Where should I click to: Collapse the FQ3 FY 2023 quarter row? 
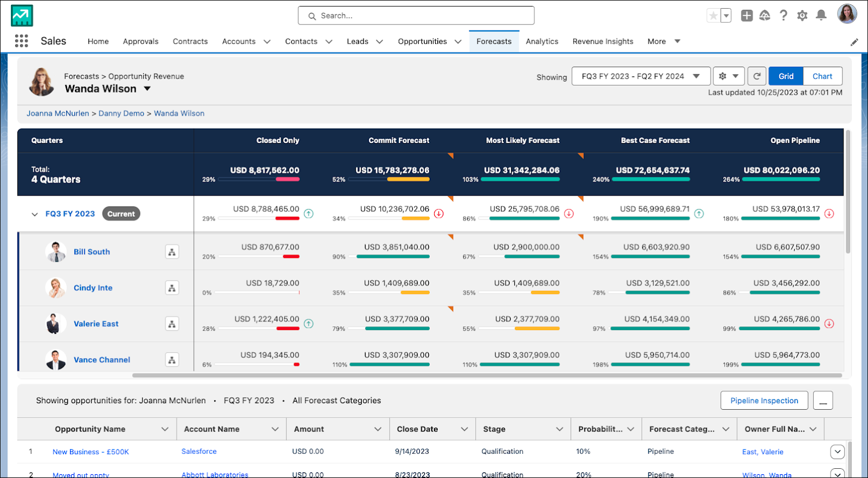pyautogui.click(x=35, y=214)
